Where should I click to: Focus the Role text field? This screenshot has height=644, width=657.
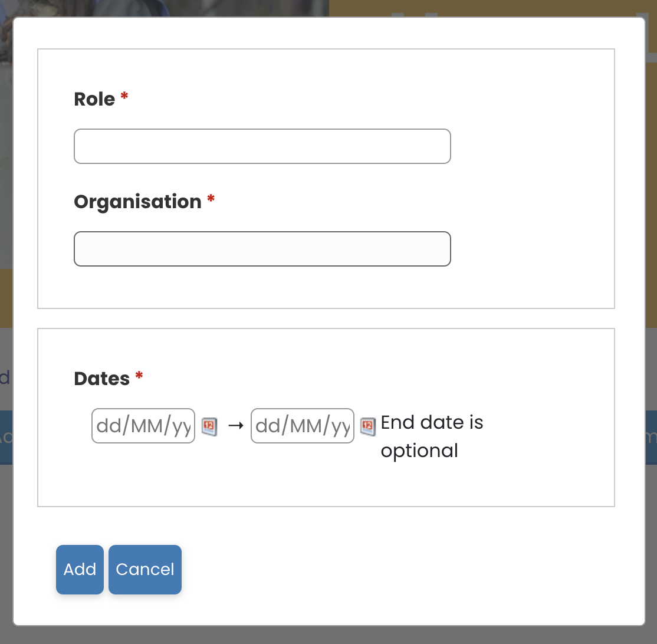(x=262, y=146)
